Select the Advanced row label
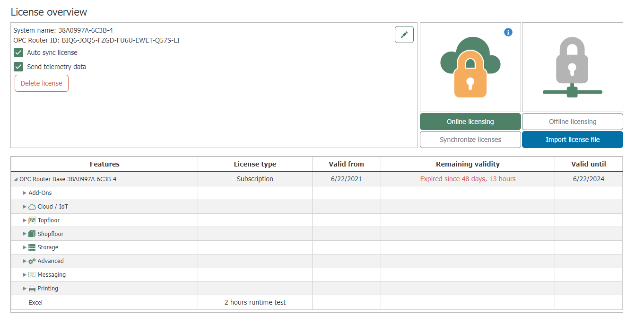644x333 pixels. pos(51,261)
